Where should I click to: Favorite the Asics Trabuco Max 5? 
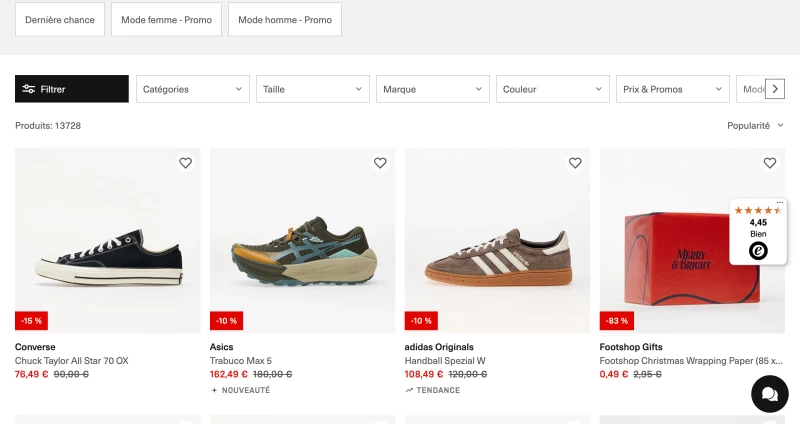[x=380, y=163]
